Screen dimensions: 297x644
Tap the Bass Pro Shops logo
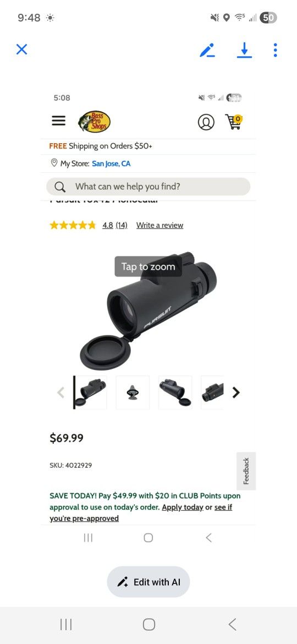click(95, 122)
